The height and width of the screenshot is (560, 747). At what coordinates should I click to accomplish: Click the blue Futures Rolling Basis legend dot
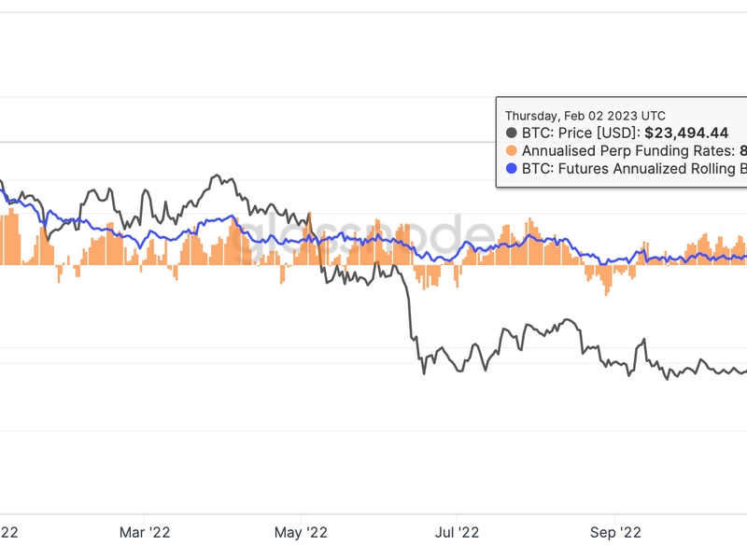tap(512, 168)
